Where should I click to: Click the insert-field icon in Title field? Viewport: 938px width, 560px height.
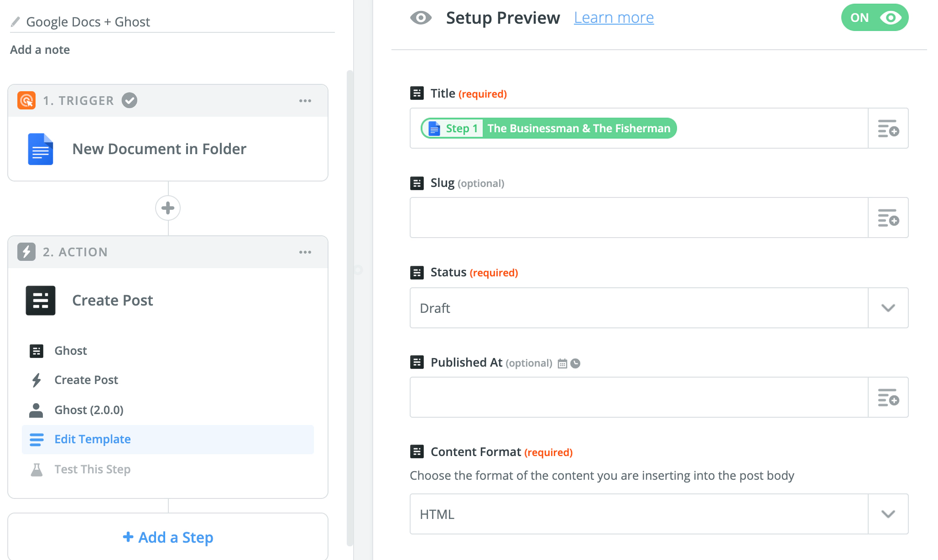pos(888,129)
